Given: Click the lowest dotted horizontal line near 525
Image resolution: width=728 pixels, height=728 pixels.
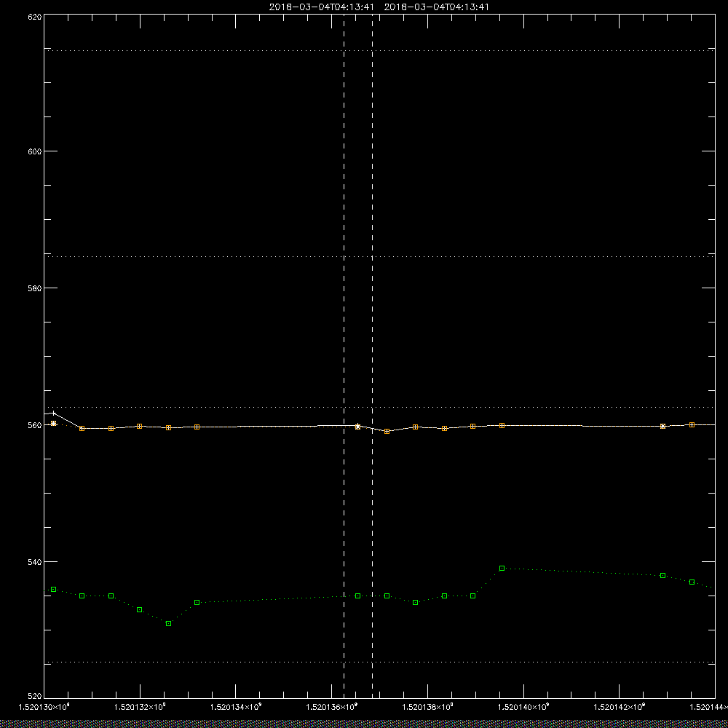Looking at the screenshot, I should pos(379,662).
